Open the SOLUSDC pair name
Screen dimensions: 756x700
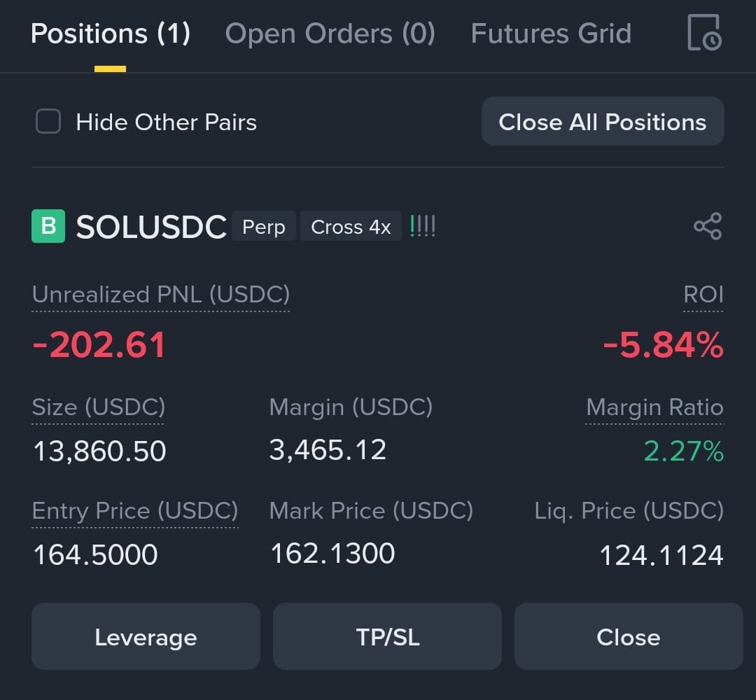point(151,227)
